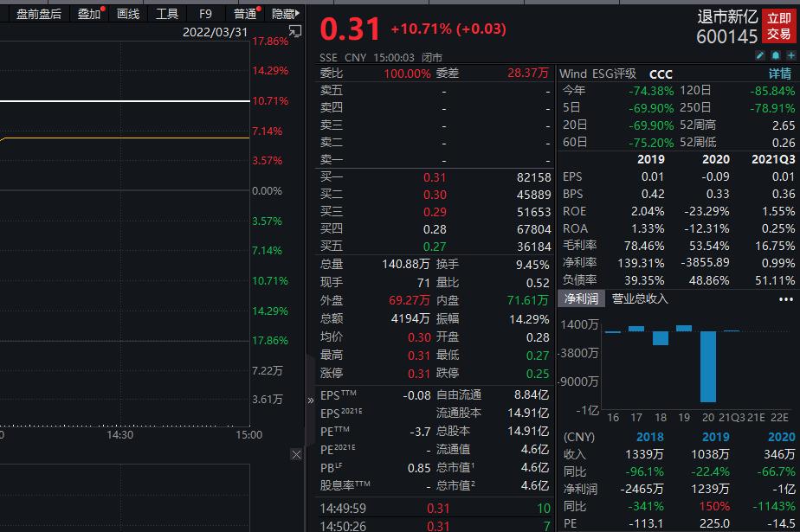Screen dimensions: 800x532
Task: Open the 工具 tools menu
Action: [x=167, y=14]
